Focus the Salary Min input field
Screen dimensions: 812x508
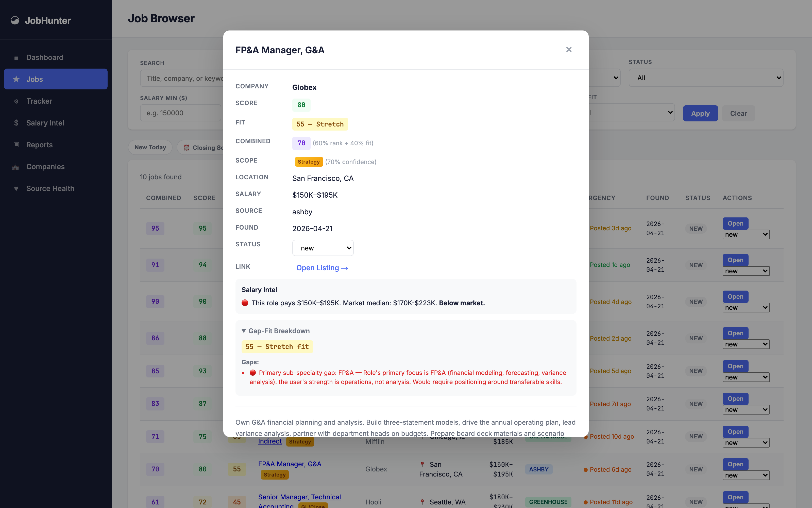point(180,113)
